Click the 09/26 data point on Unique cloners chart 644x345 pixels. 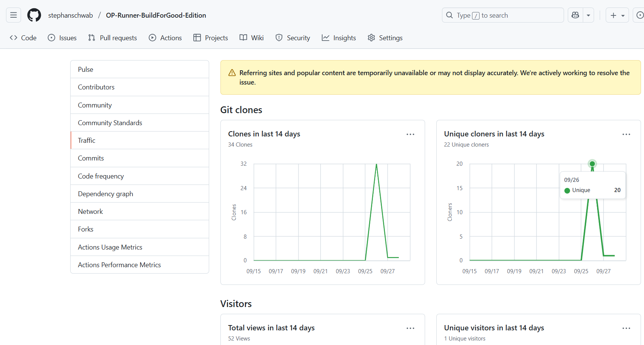click(x=592, y=164)
